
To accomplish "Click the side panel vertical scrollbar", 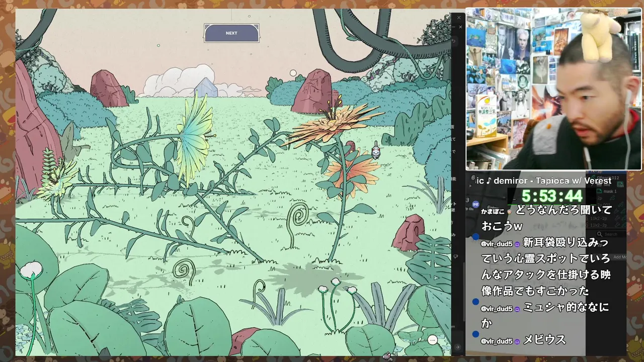I will [464, 292].
